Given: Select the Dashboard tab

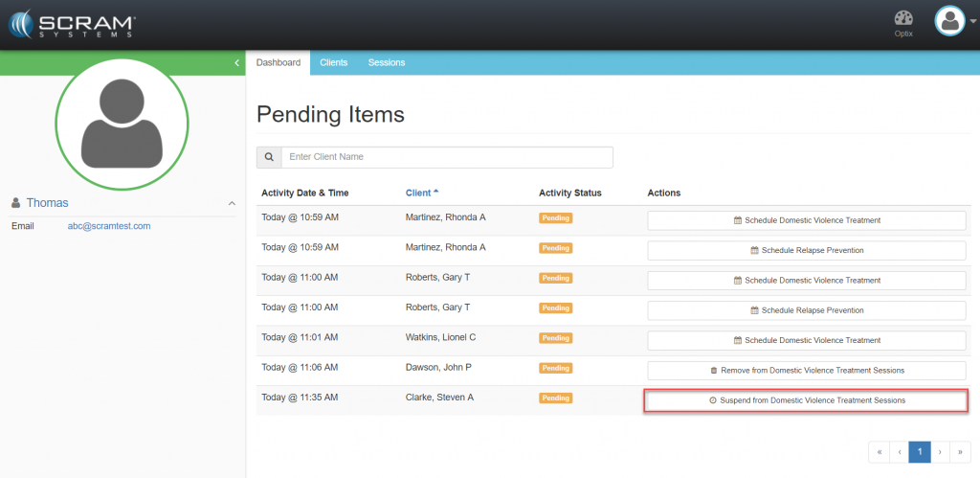Looking at the screenshot, I should 278,63.
